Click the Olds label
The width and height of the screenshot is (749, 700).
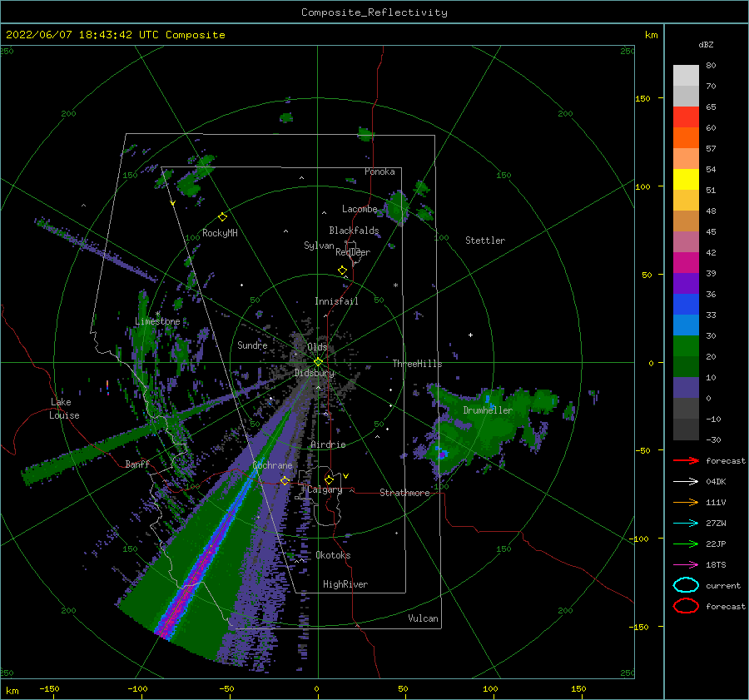[x=317, y=347]
